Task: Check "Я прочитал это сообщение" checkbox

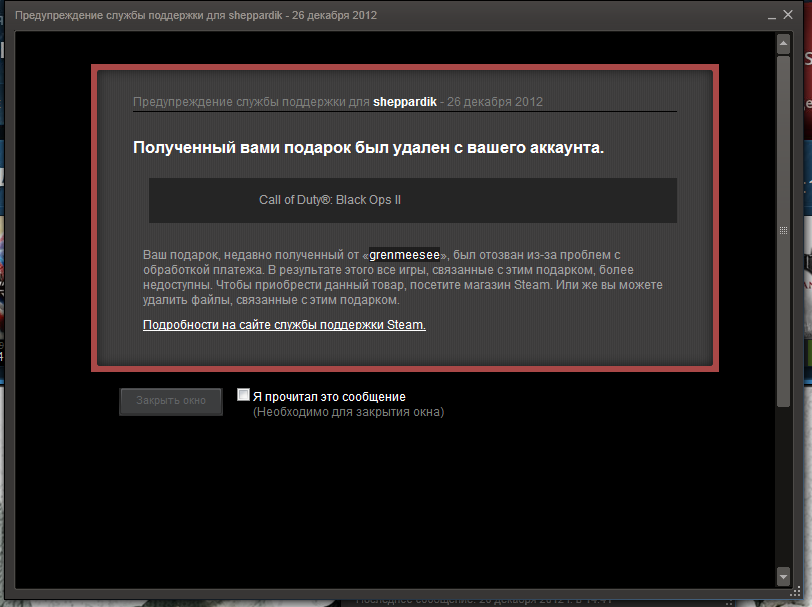Action: pos(243,395)
